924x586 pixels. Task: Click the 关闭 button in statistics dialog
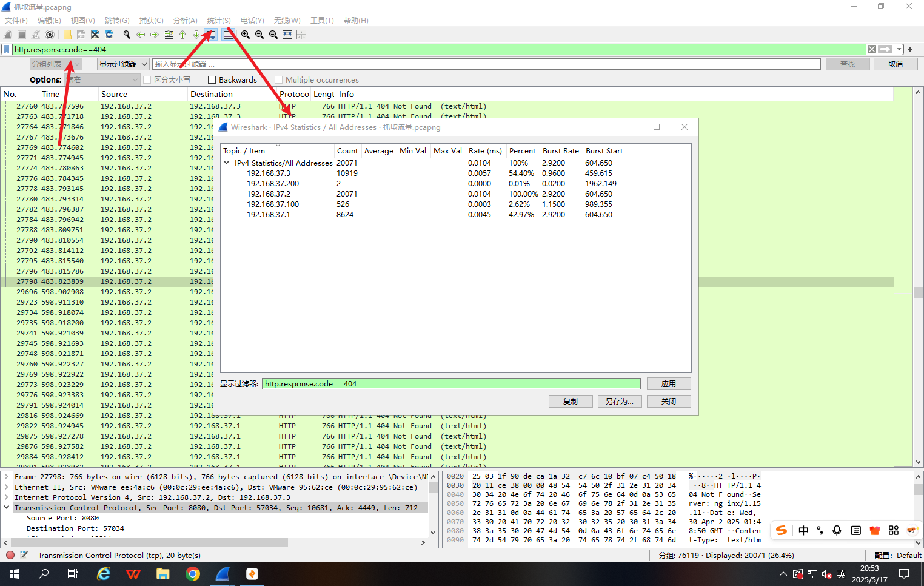[669, 401]
